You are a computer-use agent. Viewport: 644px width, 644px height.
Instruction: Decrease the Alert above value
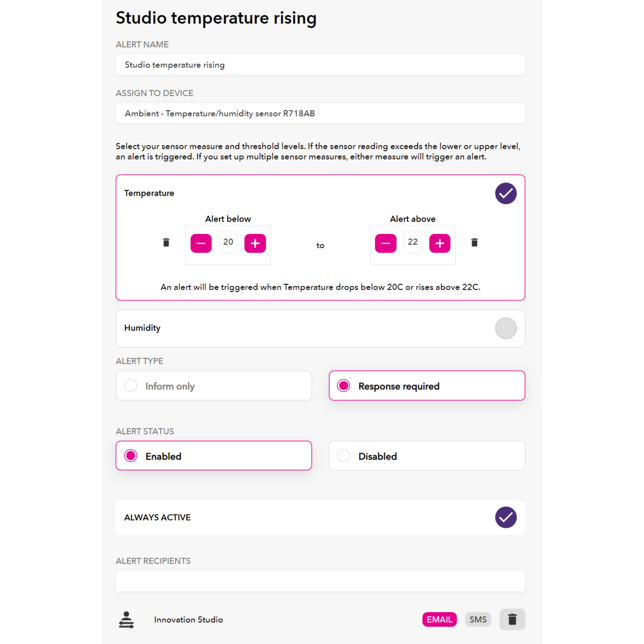386,243
